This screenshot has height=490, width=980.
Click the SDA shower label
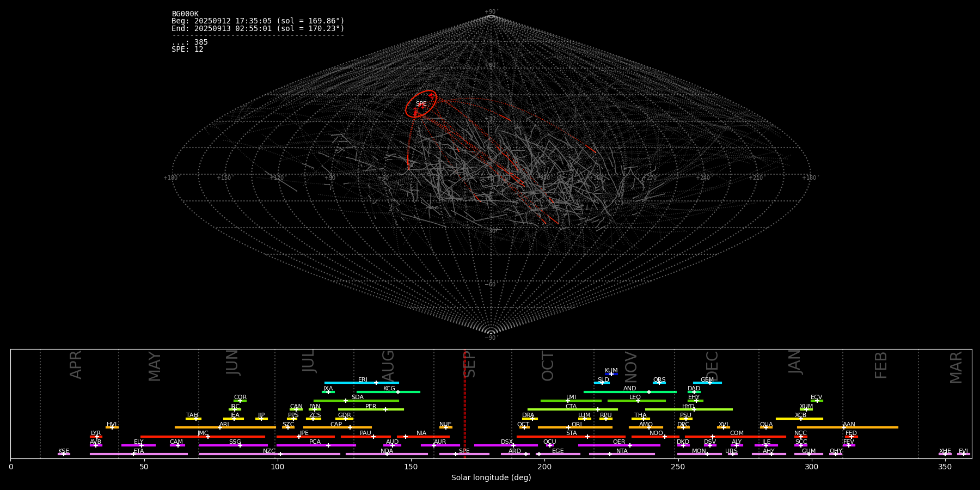click(x=358, y=397)
